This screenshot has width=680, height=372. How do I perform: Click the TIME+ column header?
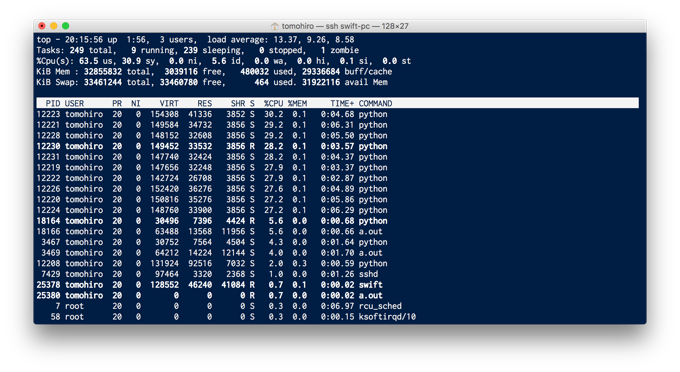point(342,103)
